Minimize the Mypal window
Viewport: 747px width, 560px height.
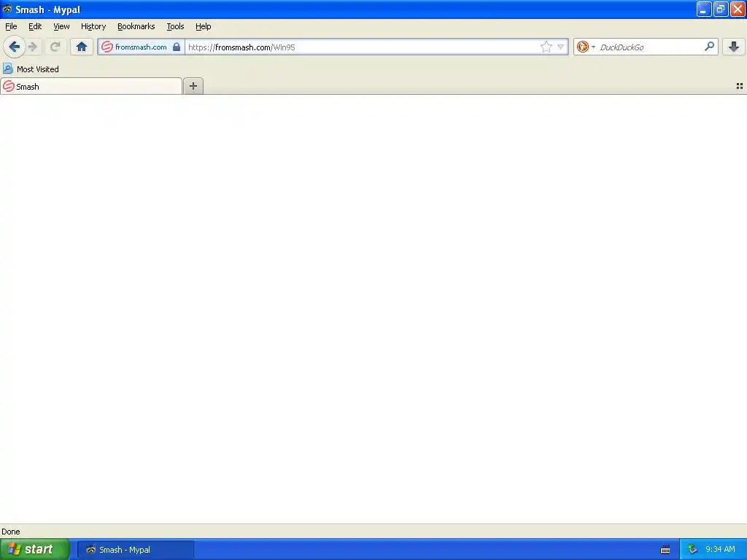click(704, 9)
